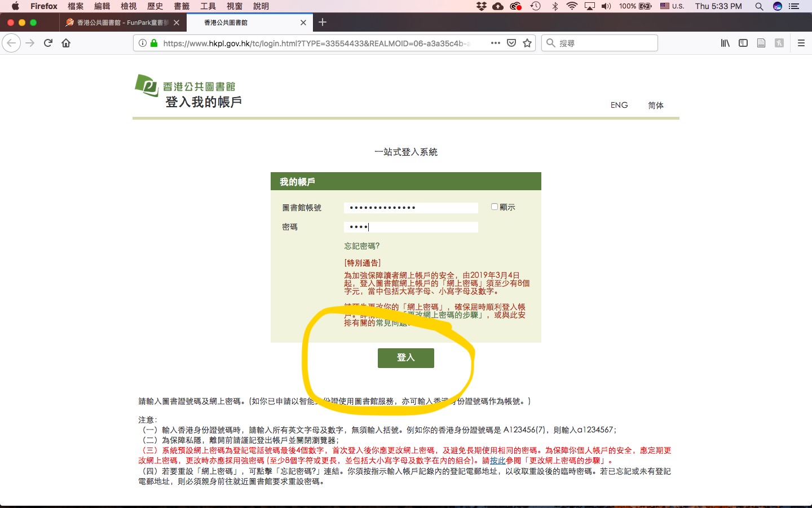
Task: Click the green padlock site security icon
Action: coord(154,43)
